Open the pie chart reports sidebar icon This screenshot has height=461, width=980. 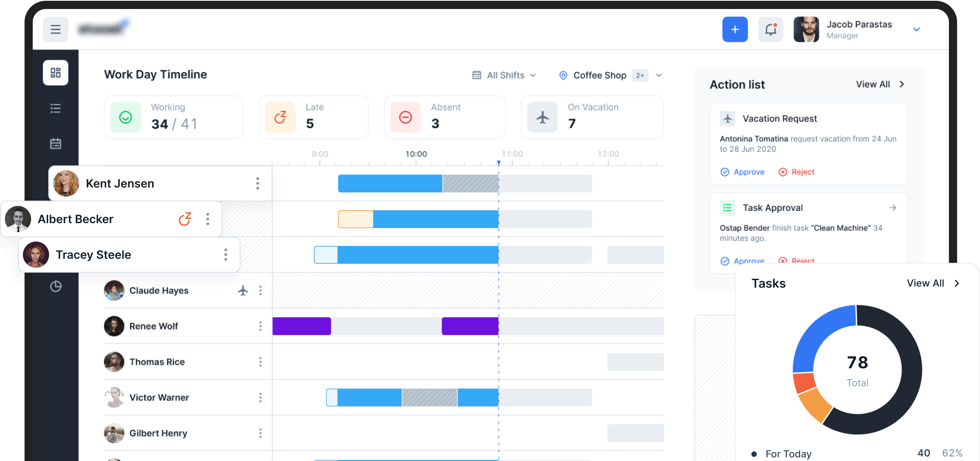[x=56, y=286]
